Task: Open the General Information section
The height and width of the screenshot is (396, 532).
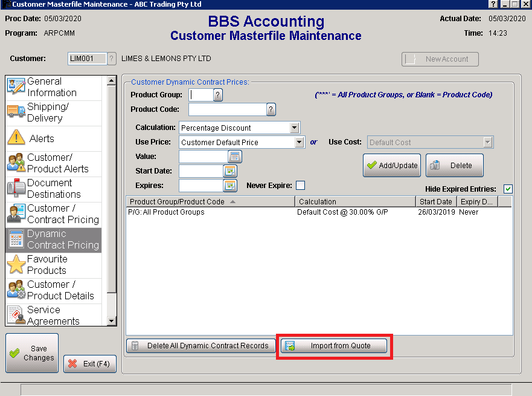Action: [x=53, y=87]
